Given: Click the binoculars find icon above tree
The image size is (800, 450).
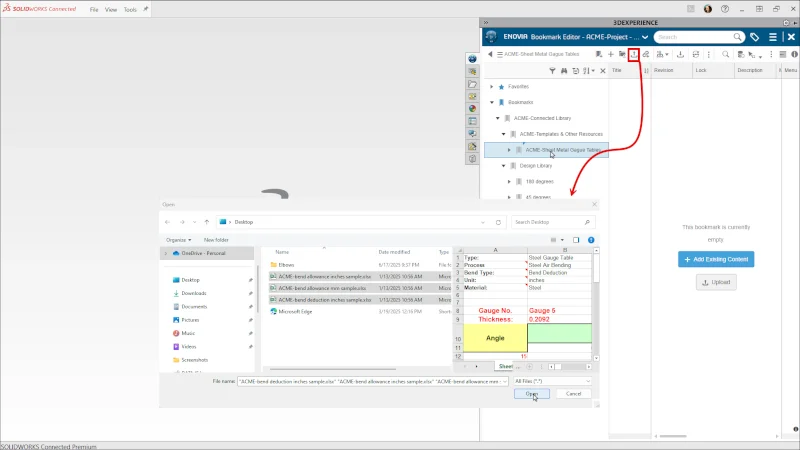Looking at the screenshot, I should click(x=564, y=71).
